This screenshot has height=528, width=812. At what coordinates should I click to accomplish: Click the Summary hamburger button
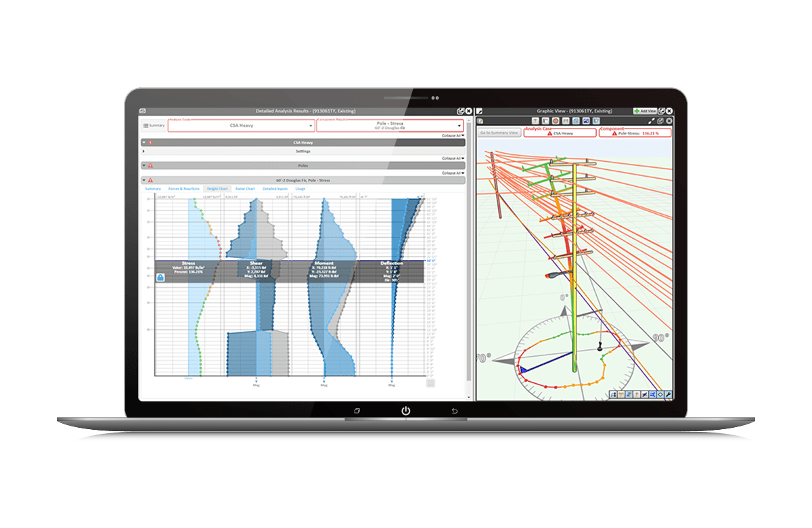click(154, 125)
